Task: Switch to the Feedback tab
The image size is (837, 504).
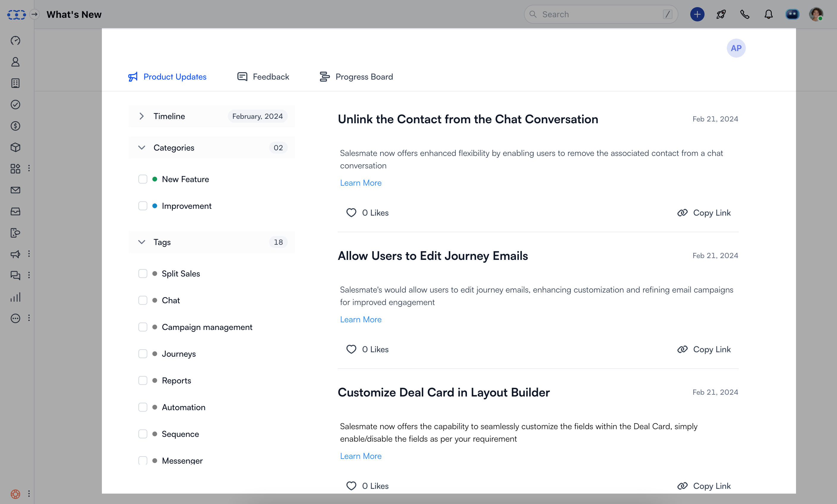Action: [x=263, y=77]
